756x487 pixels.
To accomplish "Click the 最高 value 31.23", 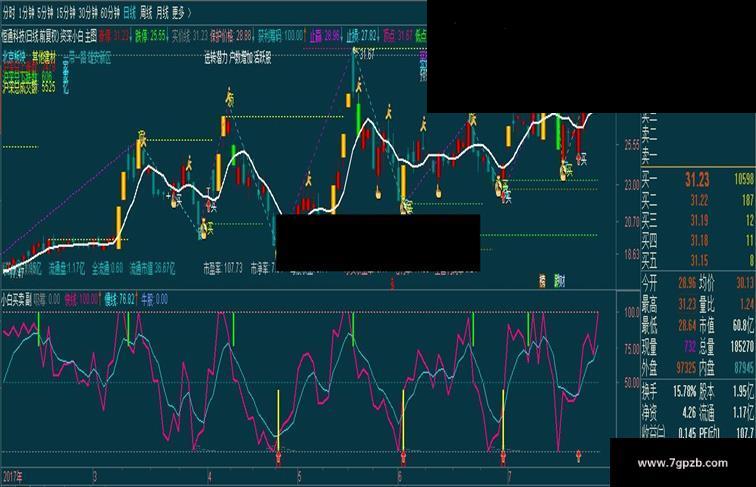I will tap(687, 304).
